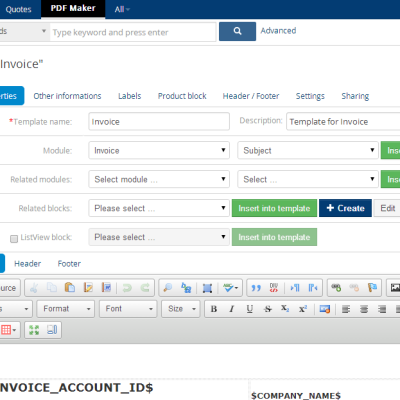Open the Subject field dropdown
400x400 pixels.
[x=308, y=150]
